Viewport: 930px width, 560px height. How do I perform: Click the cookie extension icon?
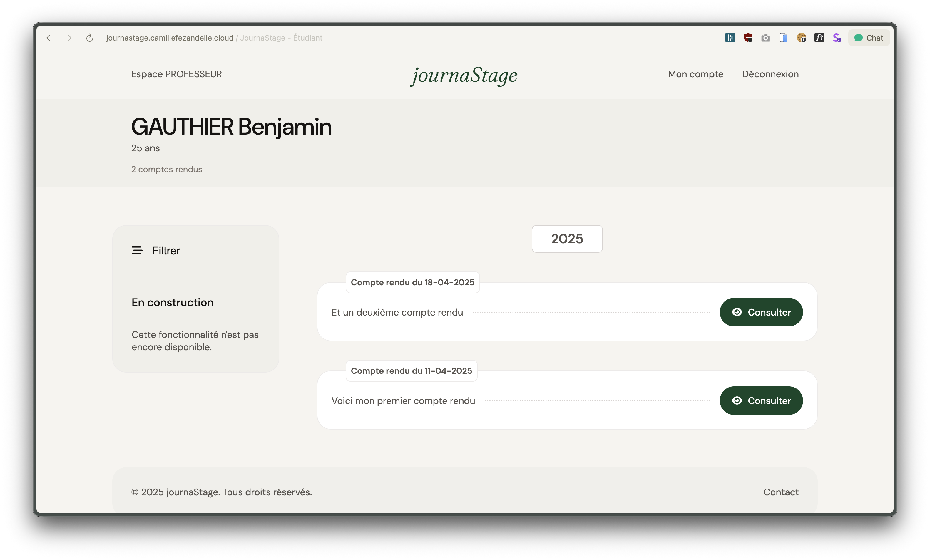tap(801, 38)
